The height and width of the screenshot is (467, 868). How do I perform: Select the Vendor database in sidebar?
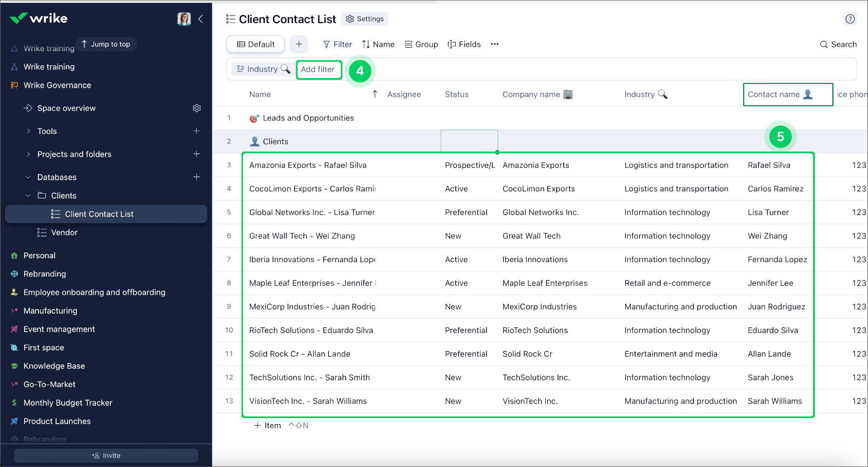pyautogui.click(x=64, y=232)
